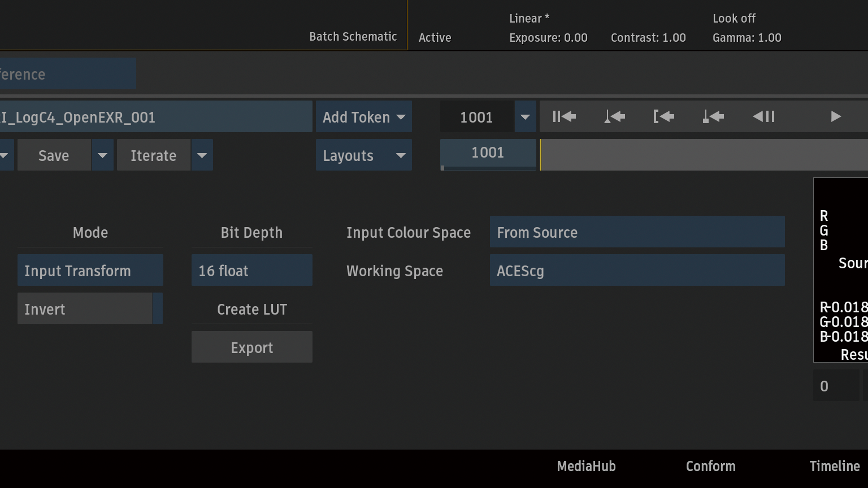The height and width of the screenshot is (488, 868).
Task: Switch to the MediaHub tab
Action: tap(586, 466)
